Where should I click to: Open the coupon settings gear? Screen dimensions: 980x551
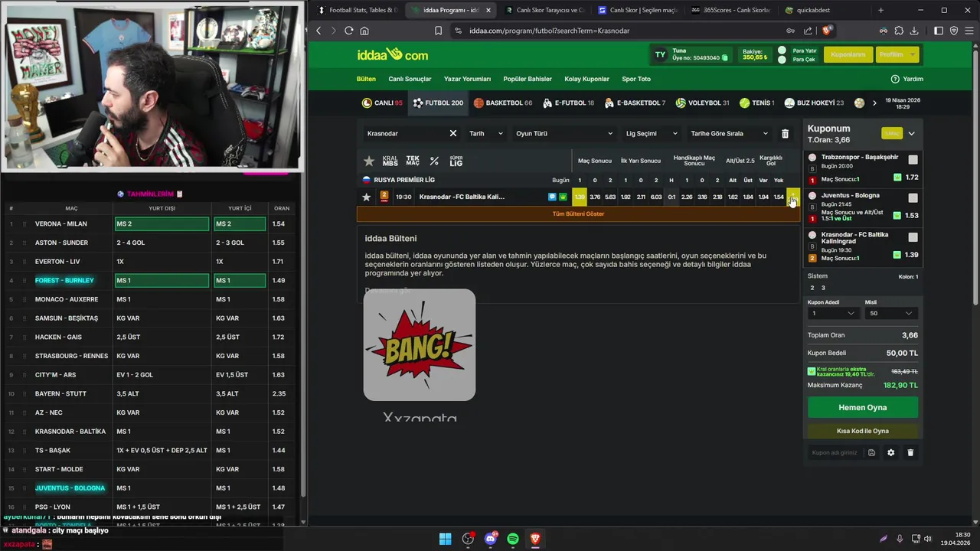pyautogui.click(x=890, y=452)
